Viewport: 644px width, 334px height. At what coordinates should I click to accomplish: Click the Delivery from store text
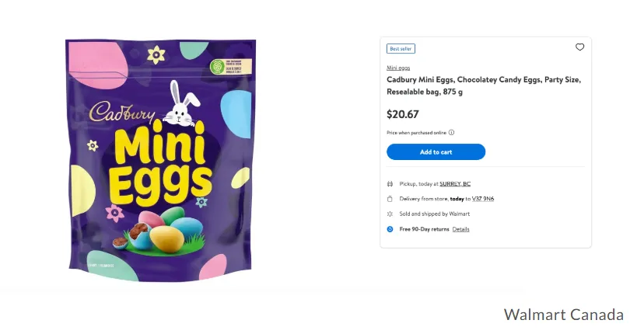point(430,199)
